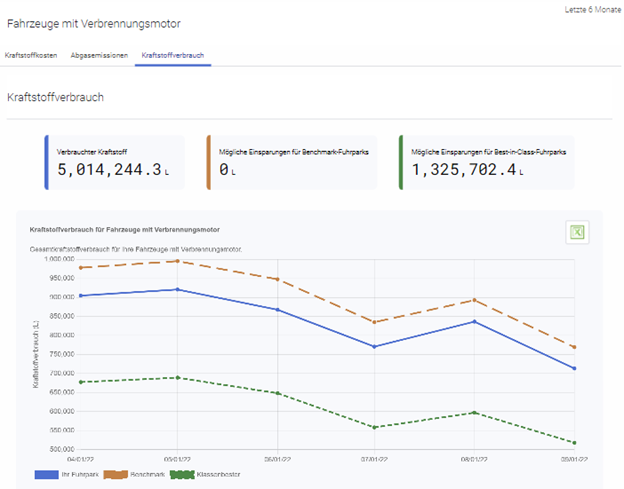
Task: Toggle the blue 'Ihr Fuhrpark' legend swatch
Action: click(49, 477)
